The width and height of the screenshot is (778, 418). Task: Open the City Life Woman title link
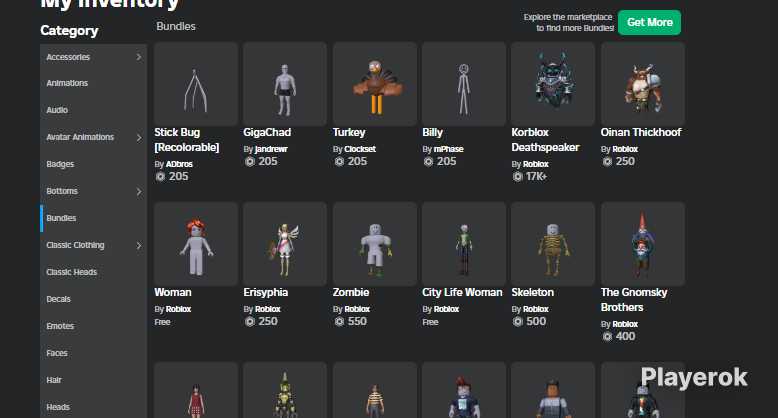462,292
